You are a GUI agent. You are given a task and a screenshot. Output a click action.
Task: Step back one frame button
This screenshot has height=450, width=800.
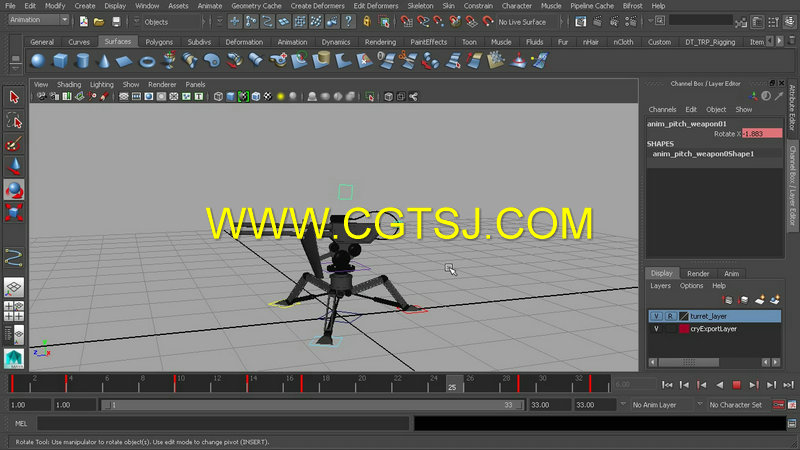pyautogui.click(x=684, y=385)
